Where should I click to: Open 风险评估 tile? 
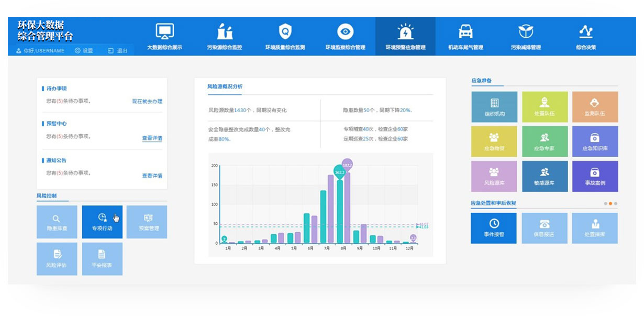tap(57, 259)
